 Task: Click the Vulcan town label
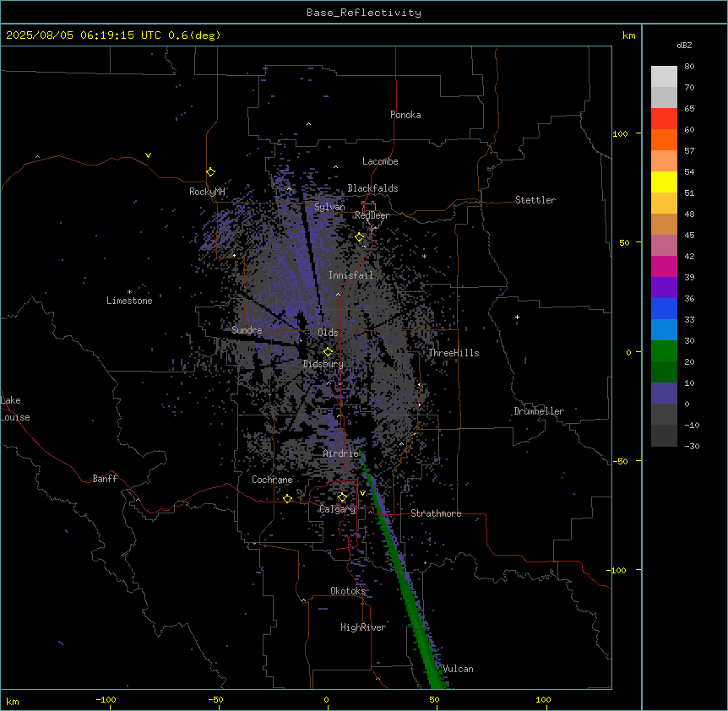click(x=459, y=669)
